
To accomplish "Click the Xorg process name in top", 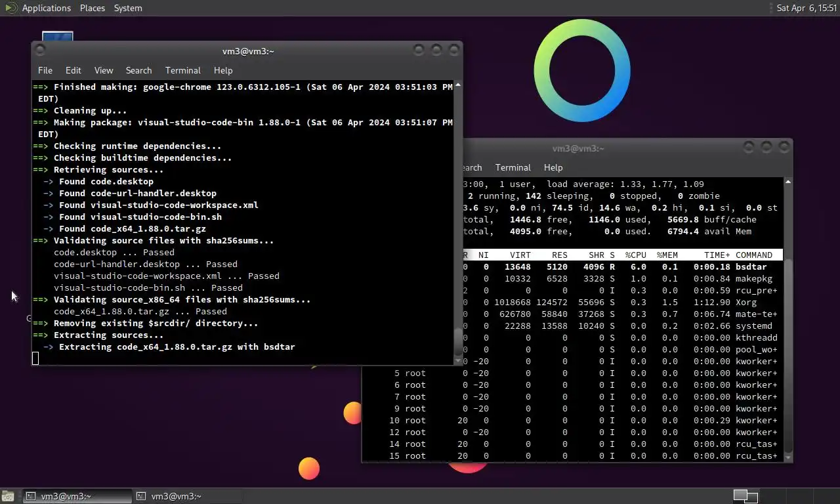I will 746,302.
